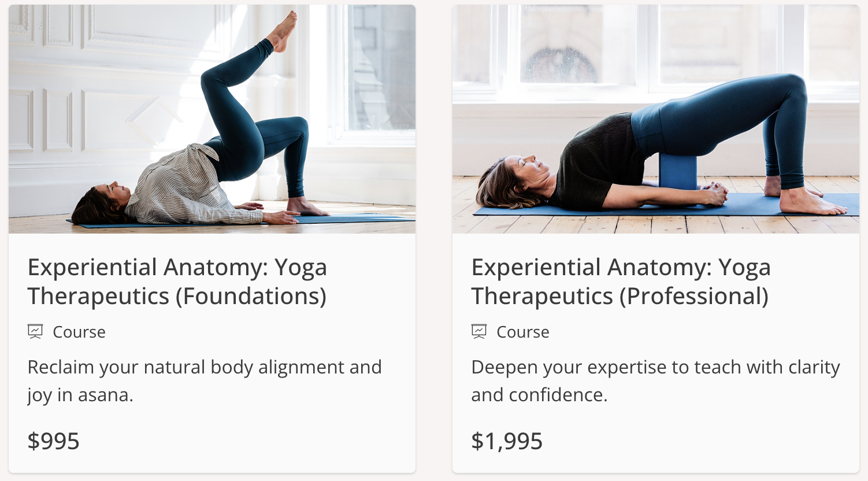
Task: Click the $995 price
Action: point(54,441)
